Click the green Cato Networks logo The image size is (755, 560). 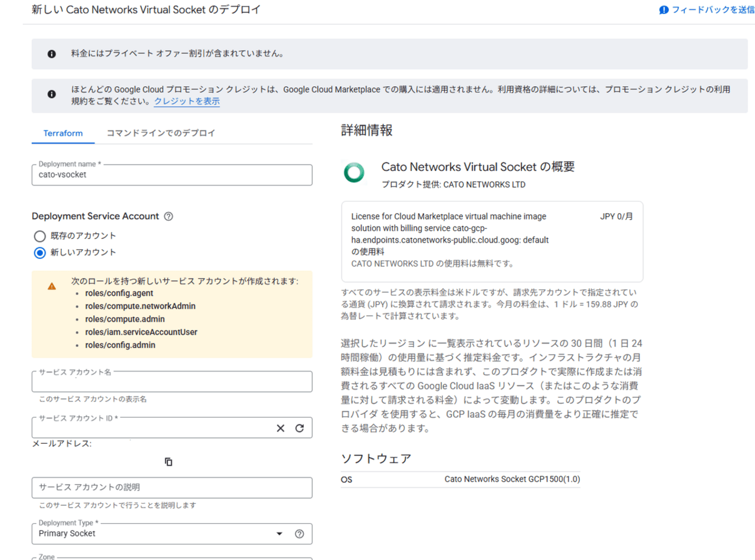point(355,173)
